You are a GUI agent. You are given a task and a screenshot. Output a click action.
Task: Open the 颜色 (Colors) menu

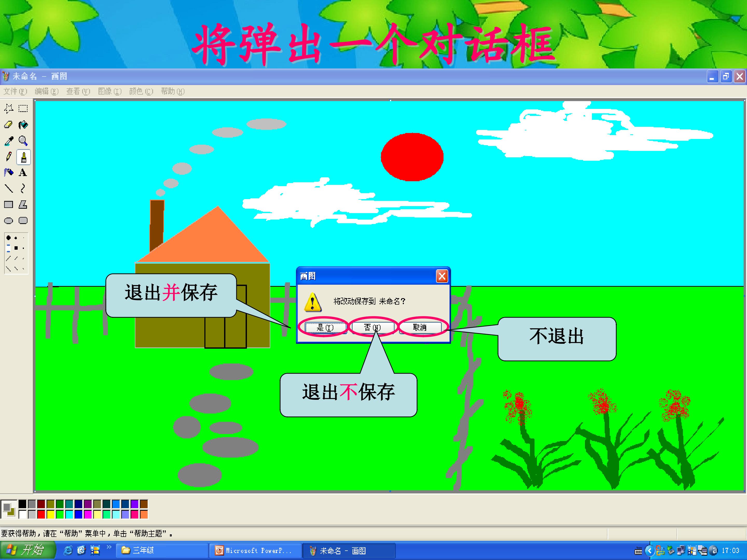tap(141, 92)
